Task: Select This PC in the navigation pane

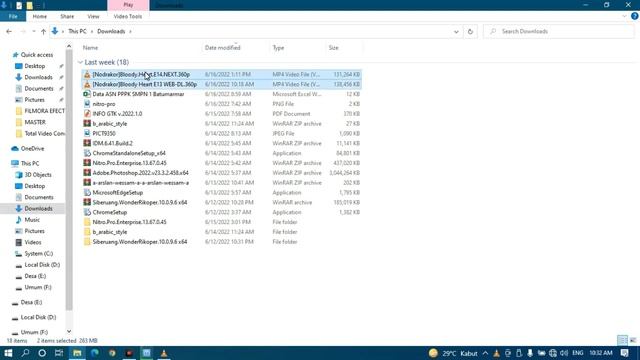Action: pyautogui.click(x=30, y=163)
